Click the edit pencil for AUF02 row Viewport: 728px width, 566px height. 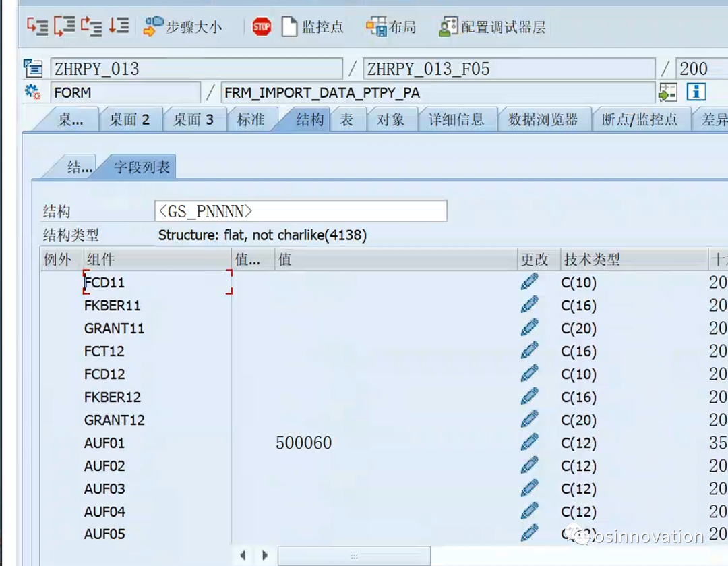(529, 465)
